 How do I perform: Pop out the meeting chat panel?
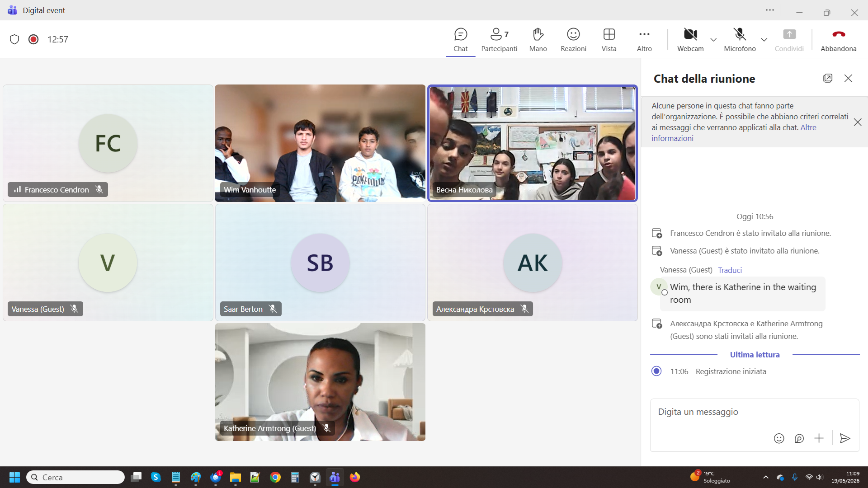tap(828, 78)
